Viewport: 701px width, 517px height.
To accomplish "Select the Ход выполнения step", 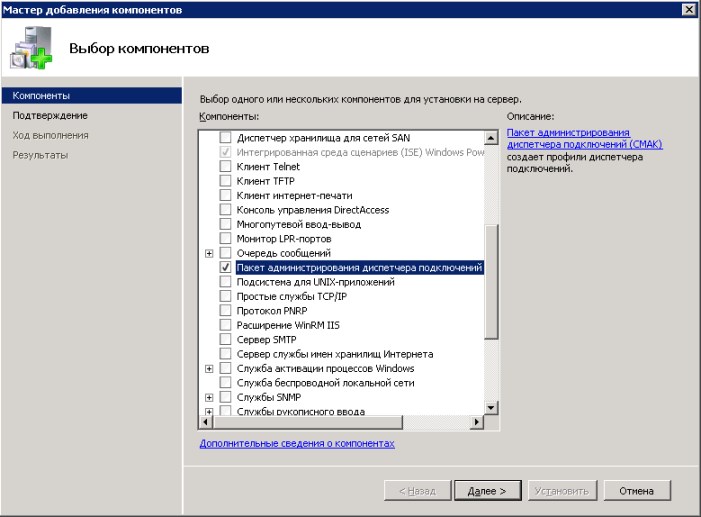I will pos(51,135).
